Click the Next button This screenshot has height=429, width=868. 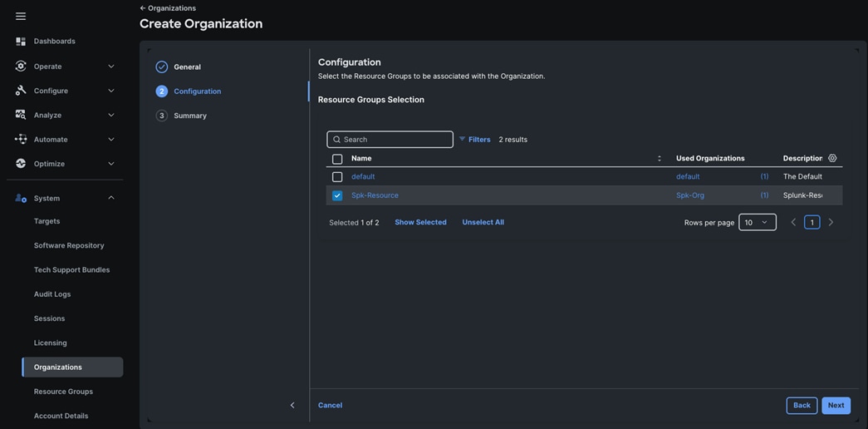coord(836,405)
